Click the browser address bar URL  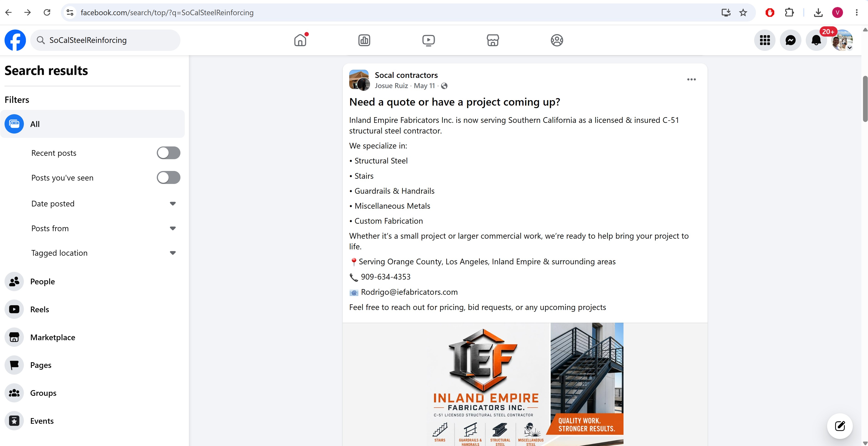click(167, 12)
